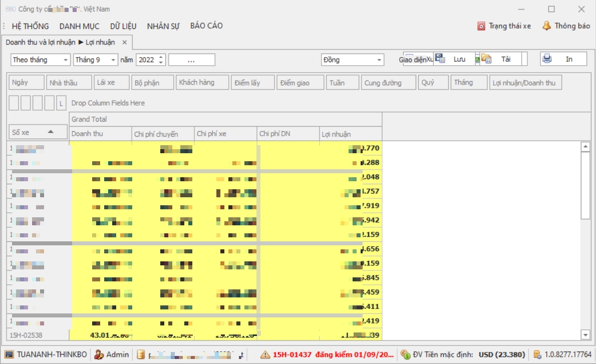
Task: Click the Lưu floppy disk save icon
Action: click(440, 59)
